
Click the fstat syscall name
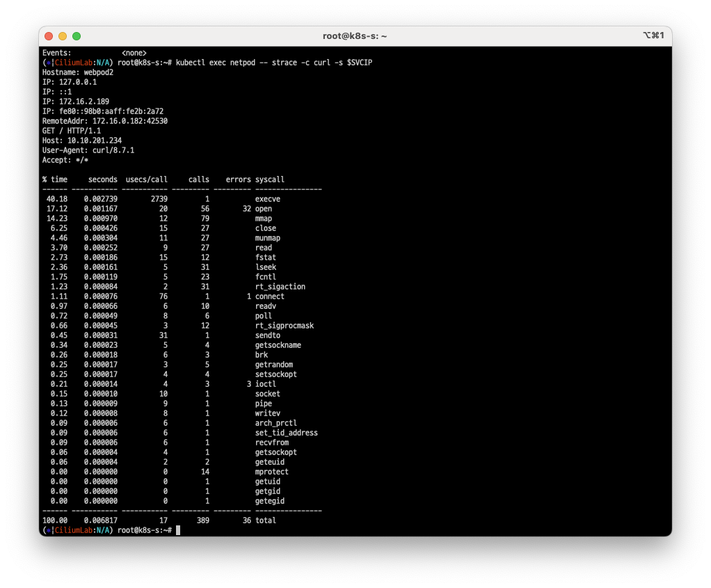click(x=265, y=257)
